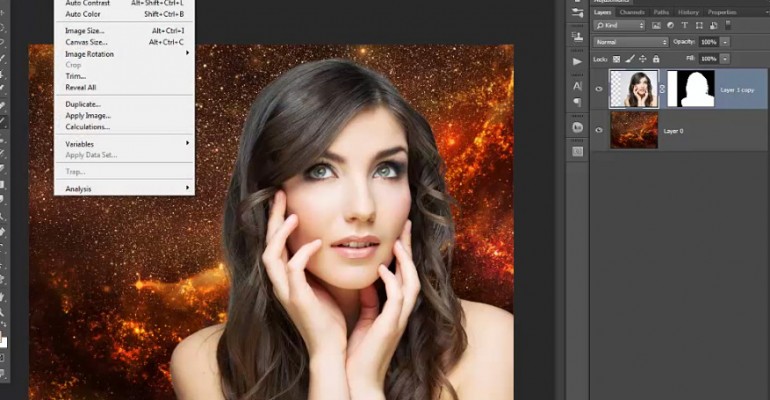
Task: Switch to the Layers tab
Action: point(603,12)
